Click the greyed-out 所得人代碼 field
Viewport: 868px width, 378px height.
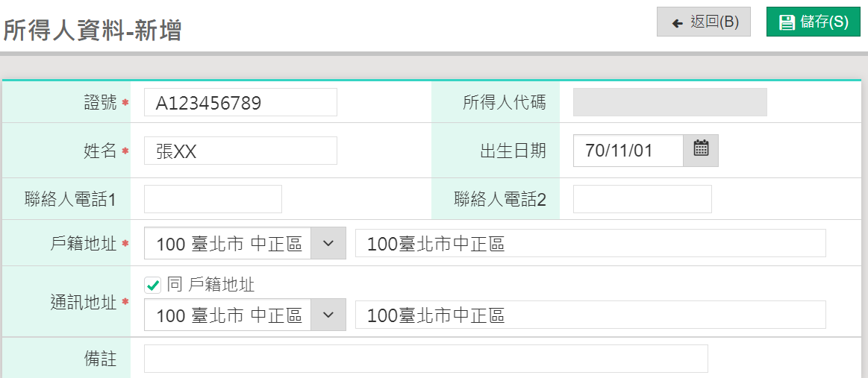[x=669, y=102]
